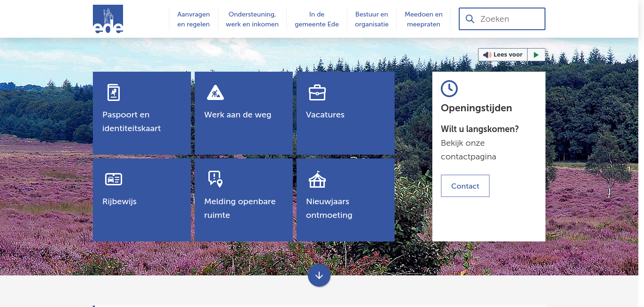Open the Contact button
This screenshot has width=644, height=307.
coord(465,186)
